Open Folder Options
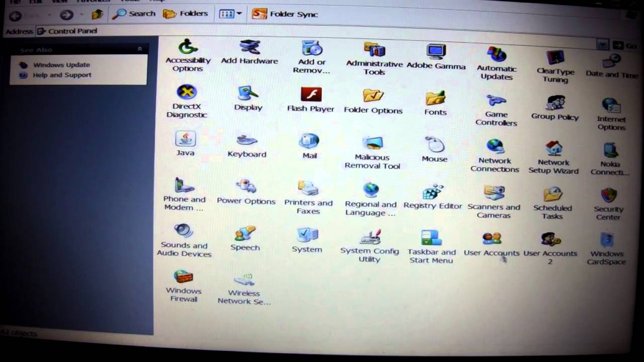Viewport: 644px width, 362px height. 373,102
